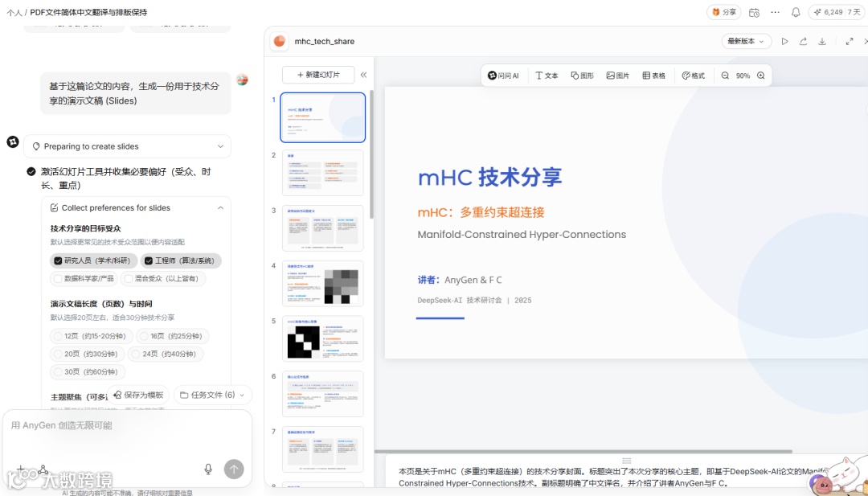The width and height of the screenshot is (868, 496).
Task: Click the completed step checkmark icon
Action: [x=31, y=171]
